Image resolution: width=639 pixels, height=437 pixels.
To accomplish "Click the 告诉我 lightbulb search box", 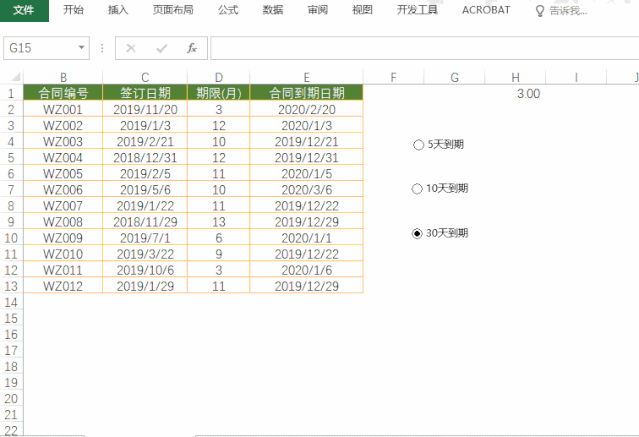I will tap(561, 11).
